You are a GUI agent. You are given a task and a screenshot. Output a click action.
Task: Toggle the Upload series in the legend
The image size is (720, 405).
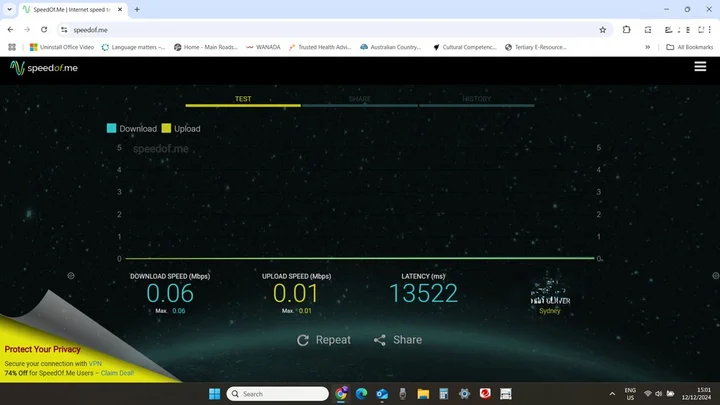[180, 128]
